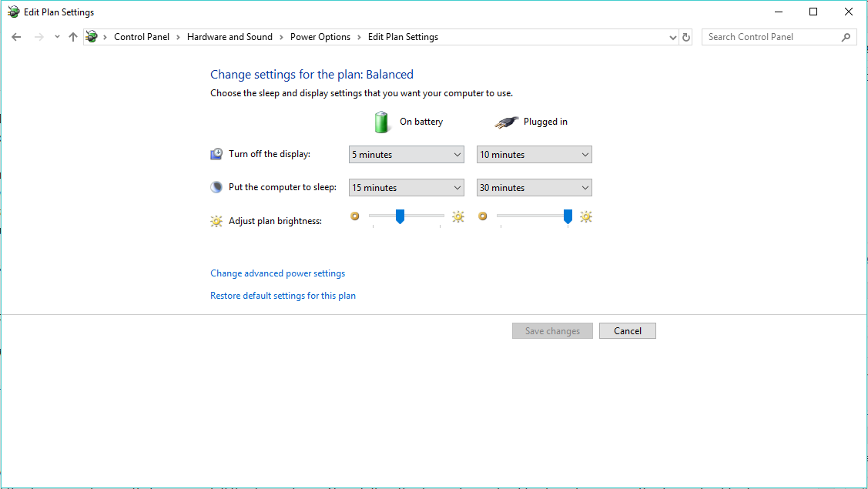
Task: Restore default settings for this plan
Action: [283, 296]
